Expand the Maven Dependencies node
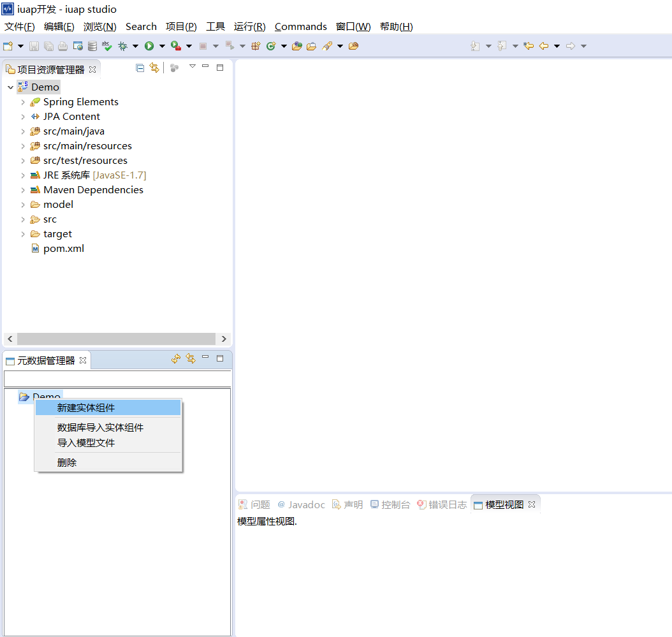The image size is (672, 637). pos(23,190)
